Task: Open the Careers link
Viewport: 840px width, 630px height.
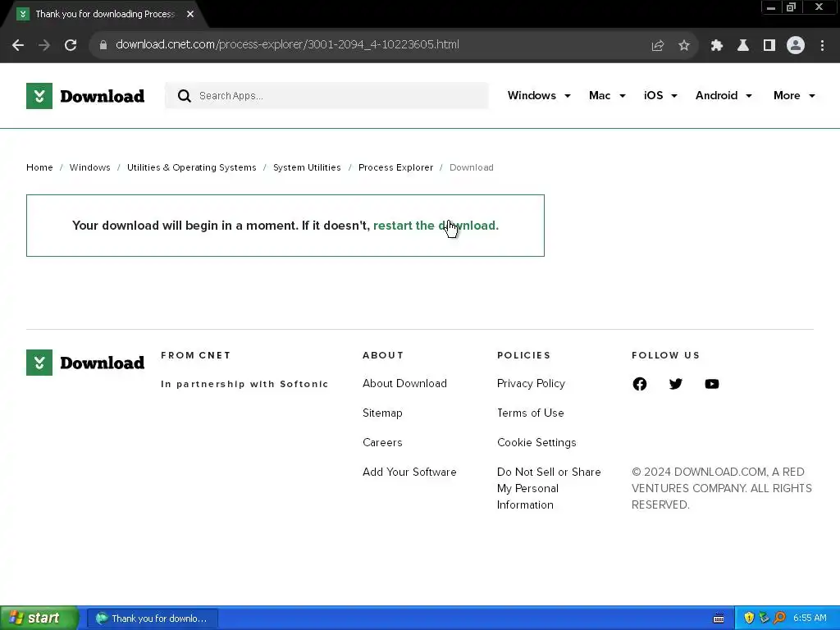Action: tap(382, 442)
